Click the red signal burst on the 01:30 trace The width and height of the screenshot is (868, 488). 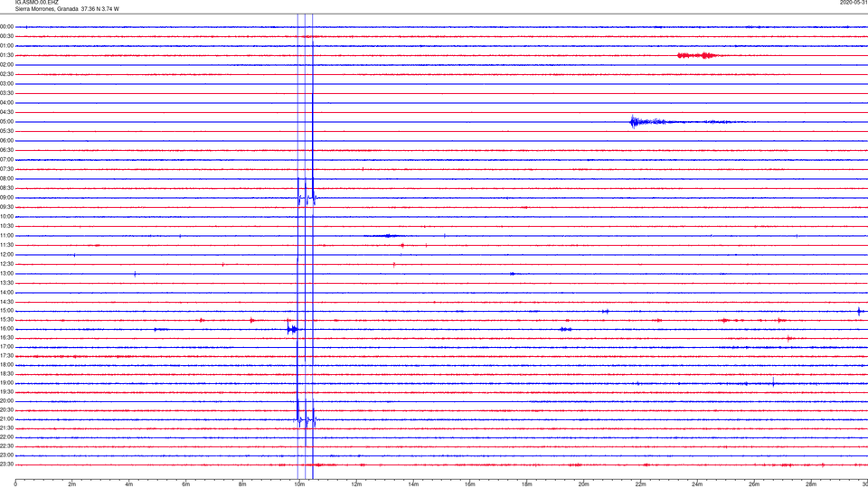697,55
